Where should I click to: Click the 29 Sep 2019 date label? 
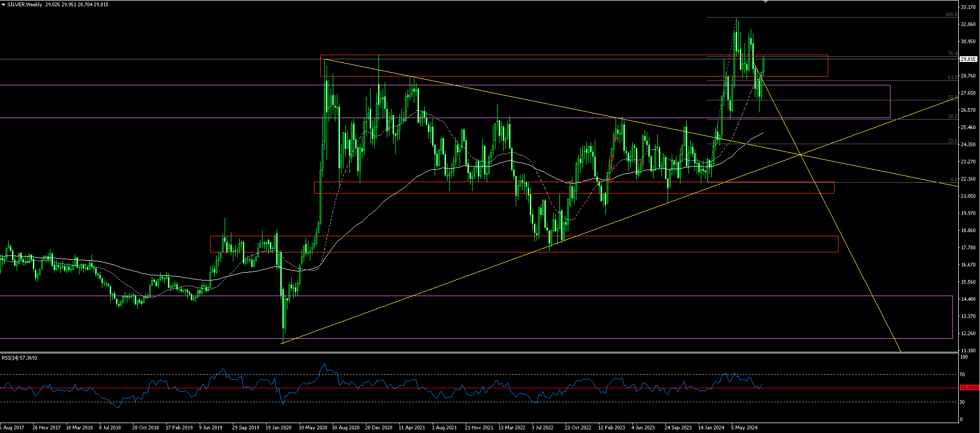point(245,428)
